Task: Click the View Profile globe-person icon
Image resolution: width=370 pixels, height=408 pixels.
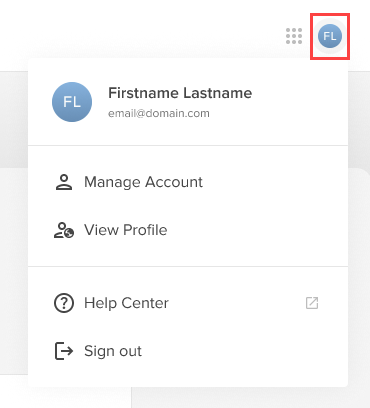Action: 64,230
